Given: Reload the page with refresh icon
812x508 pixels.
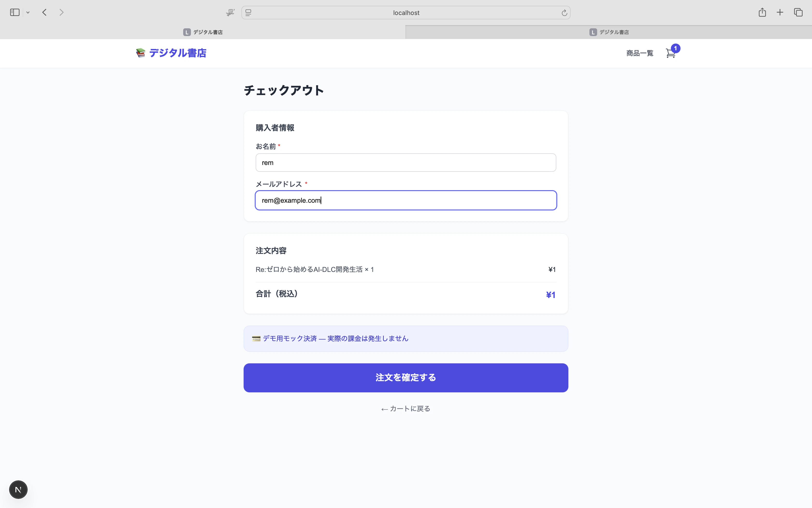Looking at the screenshot, I should pyautogui.click(x=564, y=12).
